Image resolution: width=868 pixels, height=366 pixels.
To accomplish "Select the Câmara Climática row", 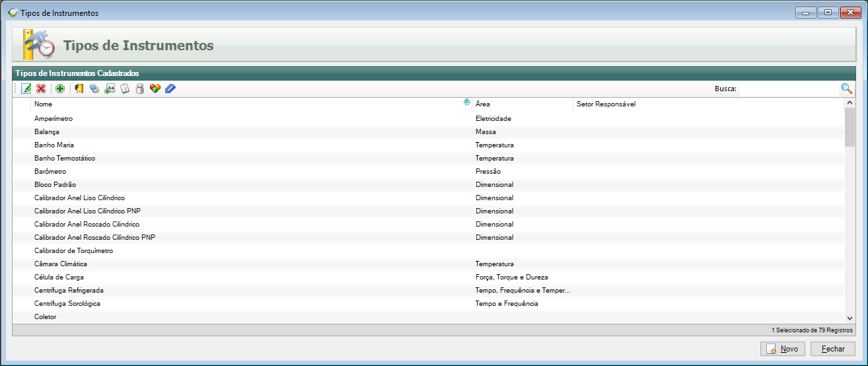I will 428,264.
